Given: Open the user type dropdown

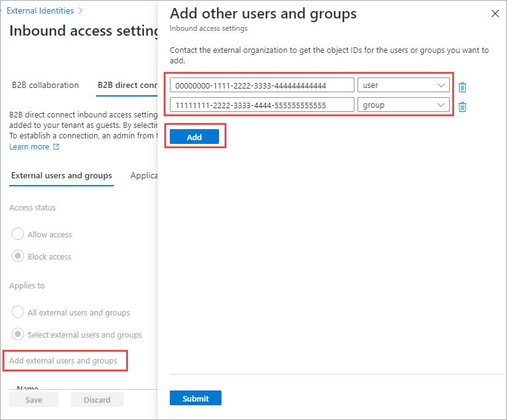Looking at the screenshot, I should (x=403, y=85).
